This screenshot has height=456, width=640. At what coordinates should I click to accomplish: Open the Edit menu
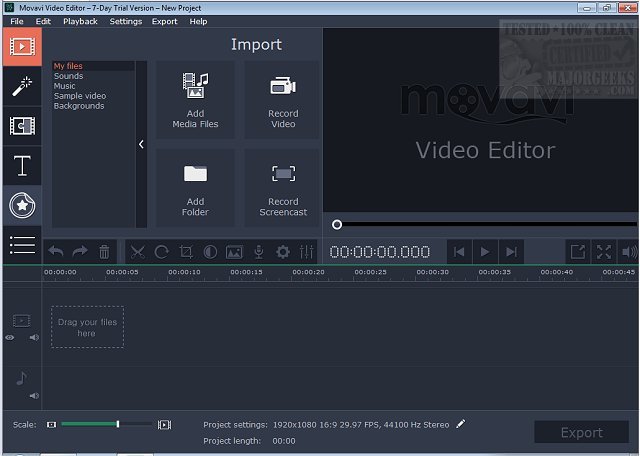click(43, 21)
